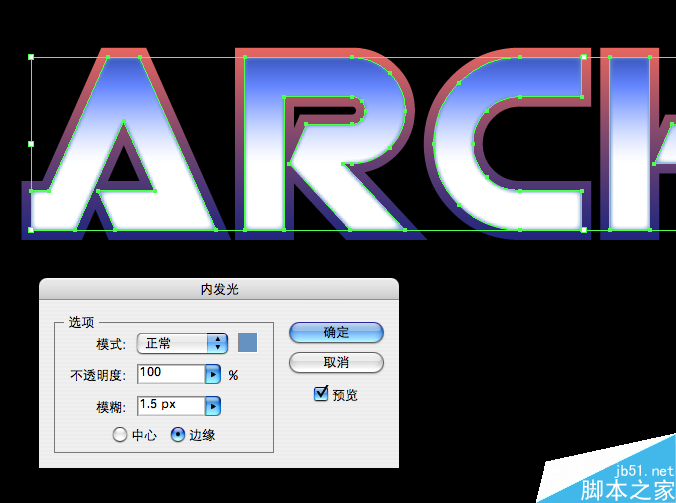This screenshot has width=676, height=503.
Task: Toggle the 预览 preview checkbox
Action: 321,394
